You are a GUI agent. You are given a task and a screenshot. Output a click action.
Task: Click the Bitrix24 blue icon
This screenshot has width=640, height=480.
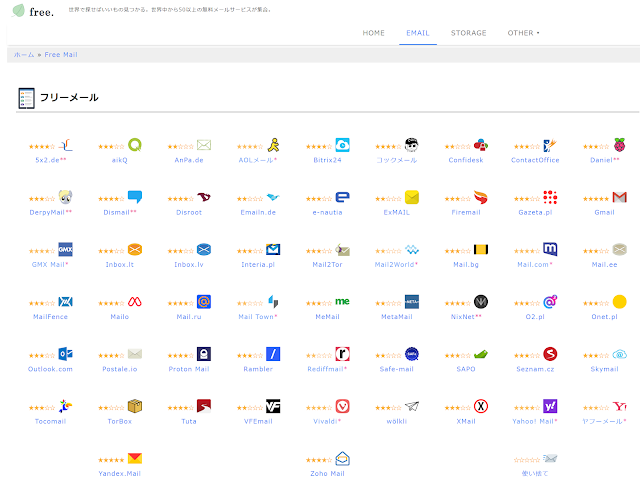(x=342, y=145)
